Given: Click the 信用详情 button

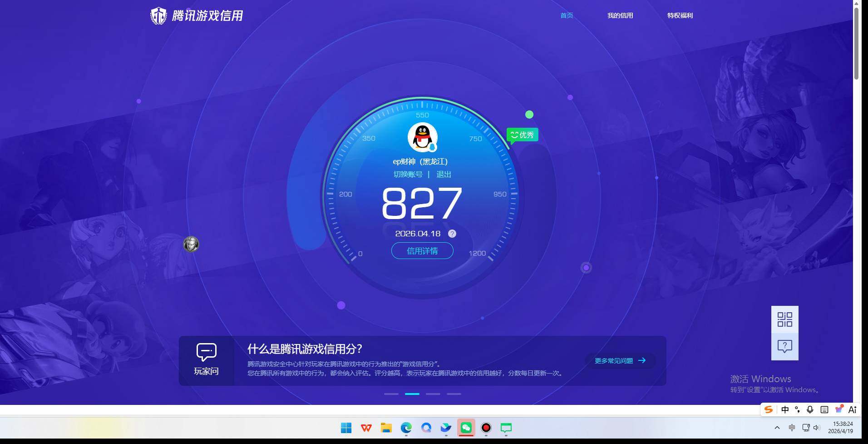Looking at the screenshot, I should click(x=422, y=250).
